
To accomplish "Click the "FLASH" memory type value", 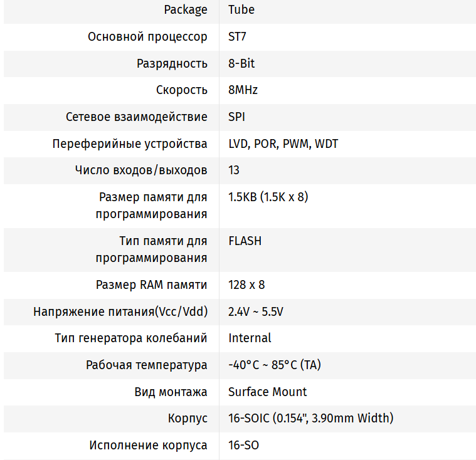I will [245, 241].
